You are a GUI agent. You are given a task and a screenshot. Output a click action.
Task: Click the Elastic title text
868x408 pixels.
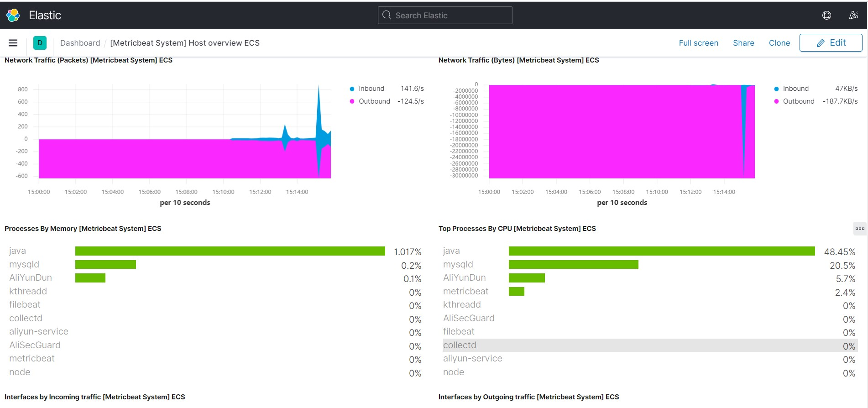[x=45, y=15]
